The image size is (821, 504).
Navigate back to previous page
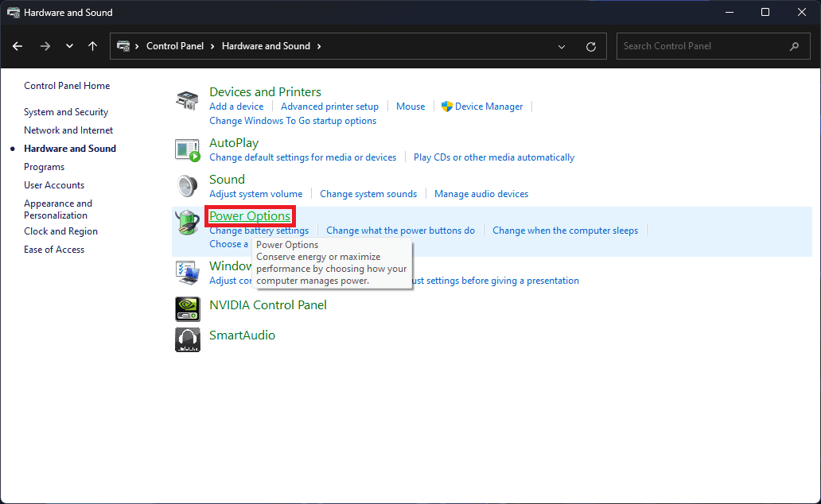(x=18, y=46)
